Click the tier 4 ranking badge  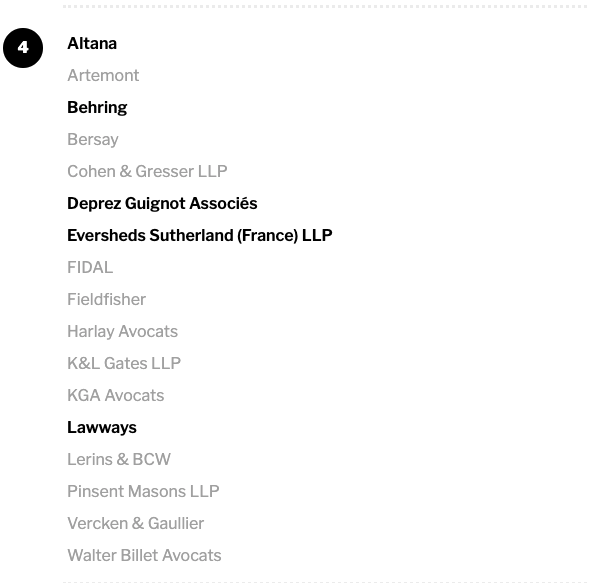click(23, 48)
